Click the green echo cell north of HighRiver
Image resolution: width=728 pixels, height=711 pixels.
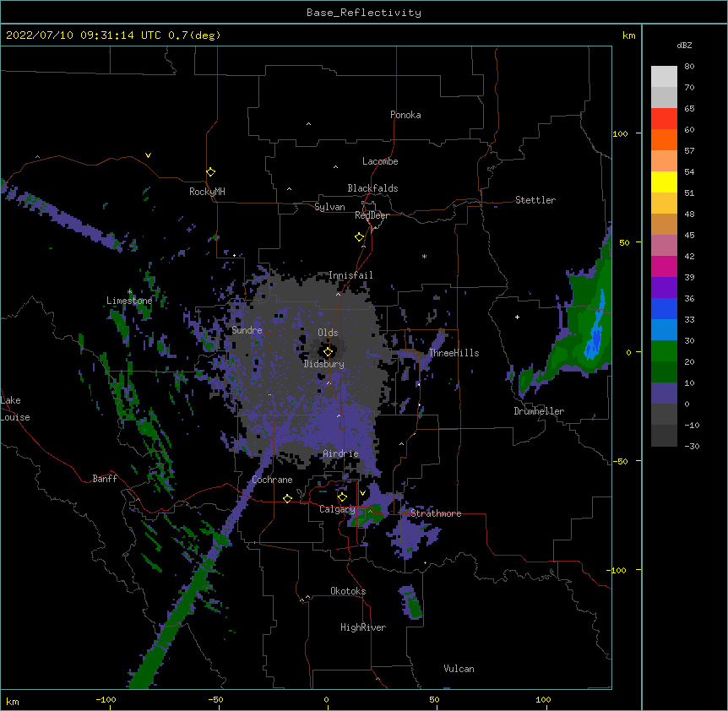coord(410,602)
